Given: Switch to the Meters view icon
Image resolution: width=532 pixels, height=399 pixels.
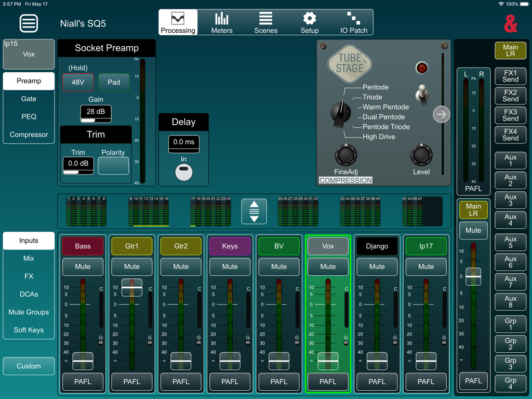Looking at the screenshot, I should pos(222,22).
